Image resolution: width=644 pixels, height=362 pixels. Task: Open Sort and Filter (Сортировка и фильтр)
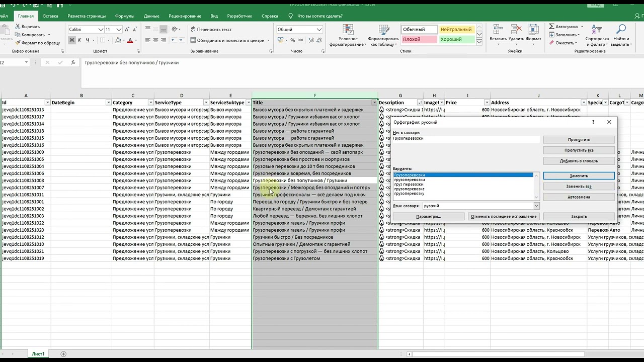[597, 35]
